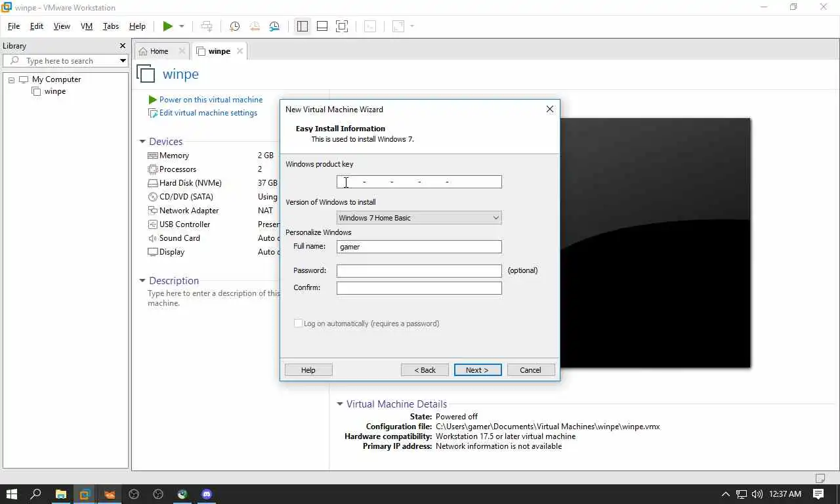Click the Confirm password field
Viewport: 840px width, 504px height.
pyautogui.click(x=419, y=288)
